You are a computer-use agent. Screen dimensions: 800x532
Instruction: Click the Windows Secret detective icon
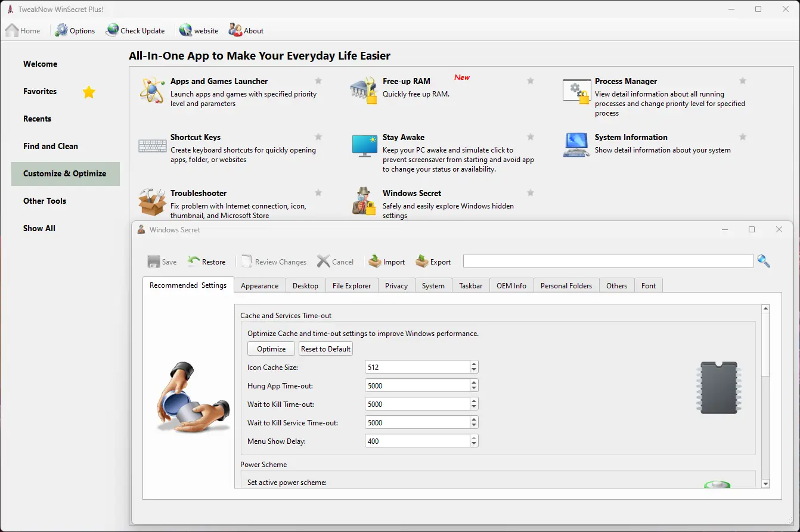click(364, 201)
